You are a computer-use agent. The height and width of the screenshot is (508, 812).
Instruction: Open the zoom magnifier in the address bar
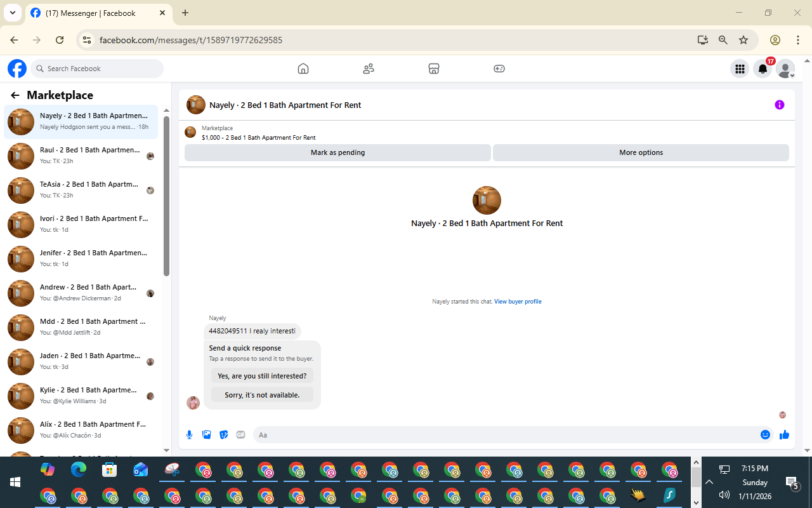coord(723,40)
